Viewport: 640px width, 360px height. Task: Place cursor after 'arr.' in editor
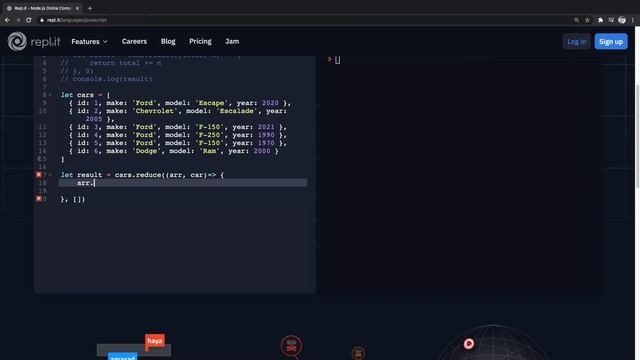(x=95, y=183)
